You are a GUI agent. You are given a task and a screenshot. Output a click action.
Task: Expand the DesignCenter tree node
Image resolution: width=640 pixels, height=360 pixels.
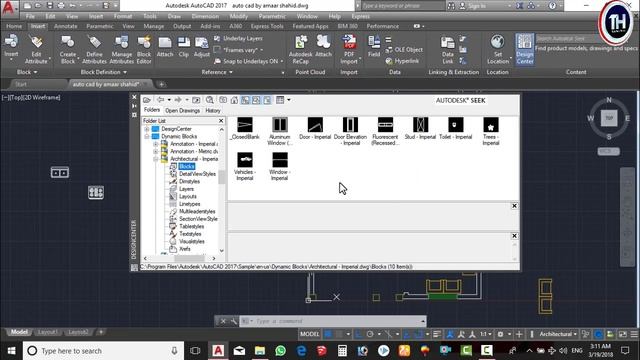click(x=147, y=129)
